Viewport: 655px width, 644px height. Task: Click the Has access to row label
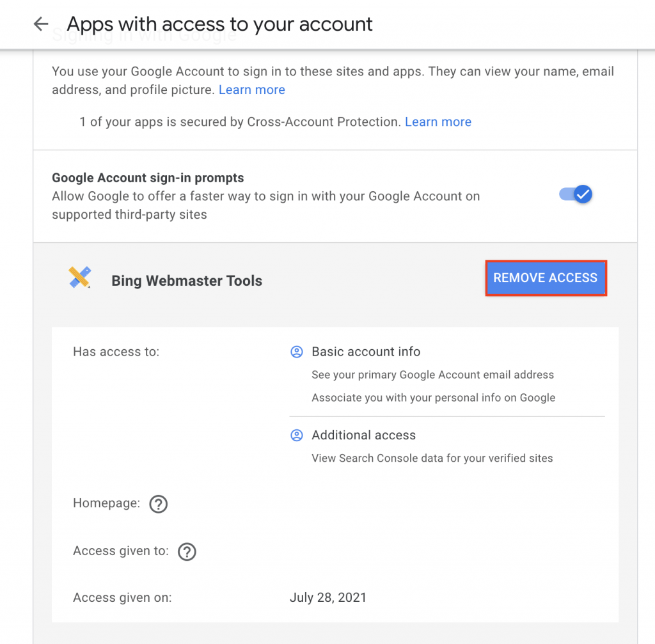tap(116, 352)
